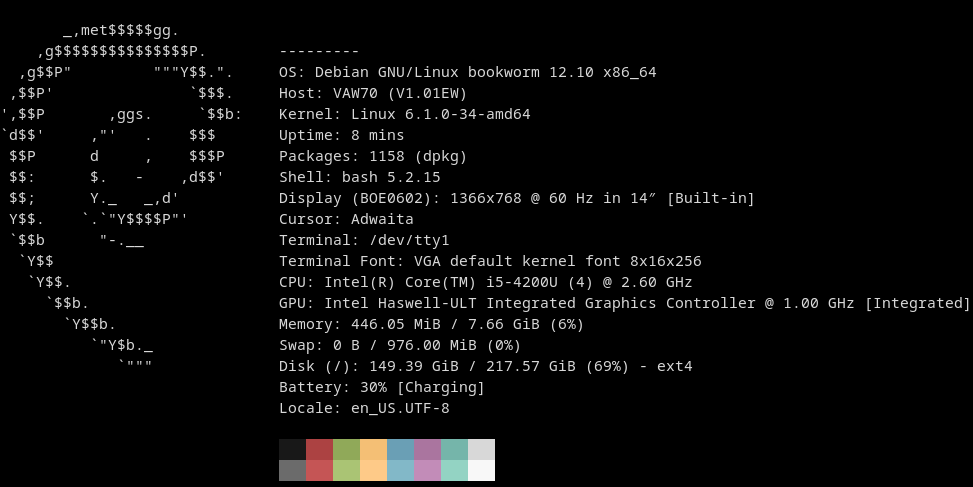This screenshot has width=973, height=487.
Task: Click the Memory usage 446.05 MiB line
Action: [x=431, y=324]
